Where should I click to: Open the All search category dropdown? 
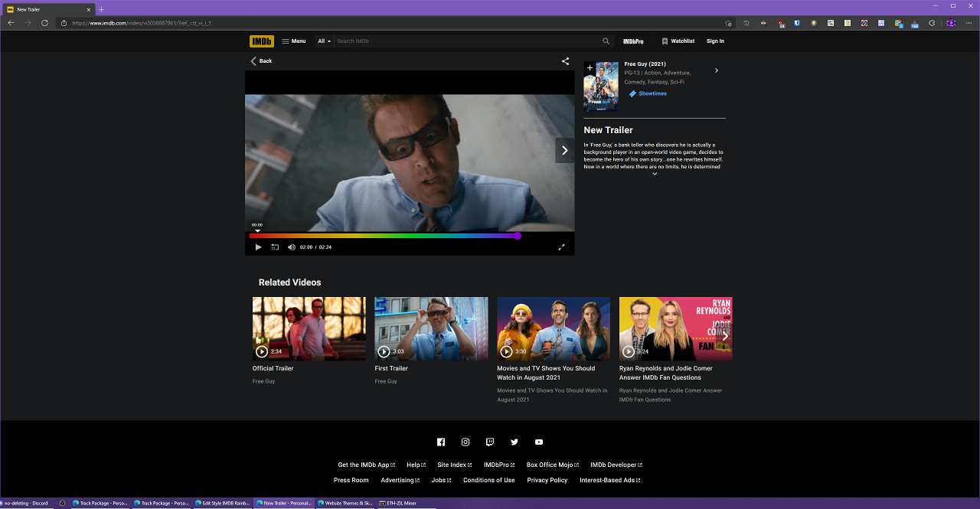(x=323, y=41)
